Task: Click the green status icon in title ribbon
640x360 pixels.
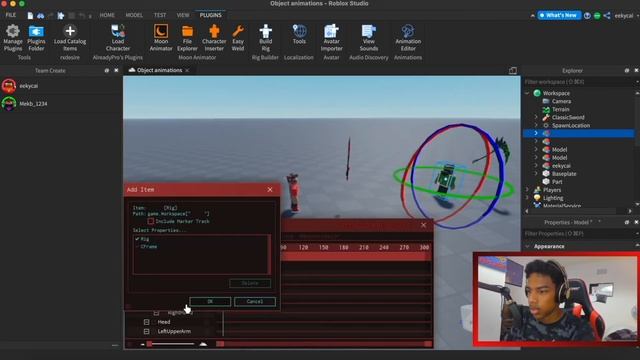Action: (x=597, y=16)
